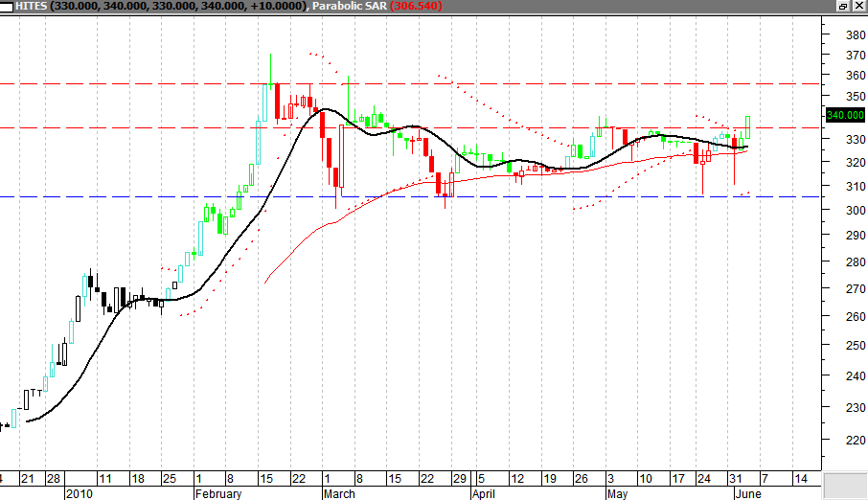Viewport: 868px width, 500px height.
Task: Select the 10 date label on time axis
Action: coord(646,479)
